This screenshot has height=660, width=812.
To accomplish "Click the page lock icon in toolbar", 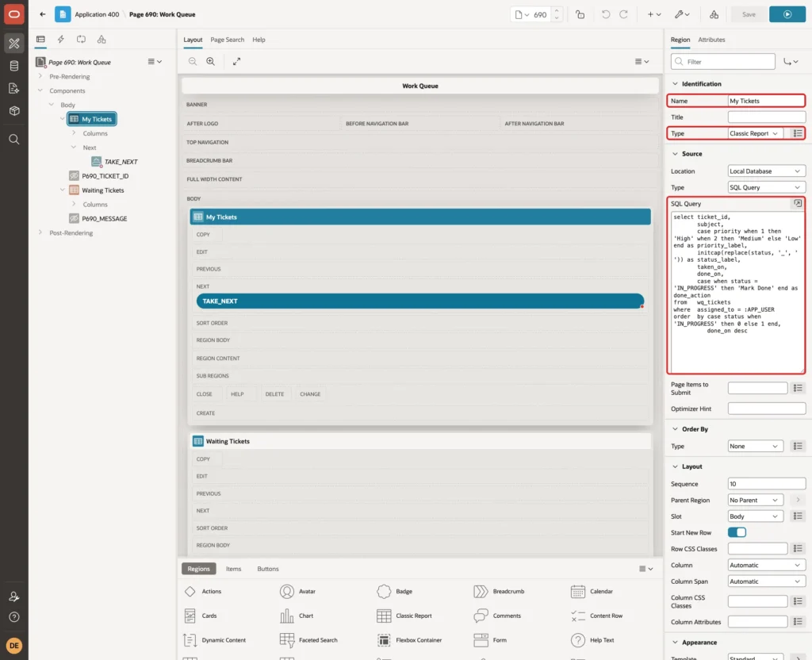I will pos(580,14).
